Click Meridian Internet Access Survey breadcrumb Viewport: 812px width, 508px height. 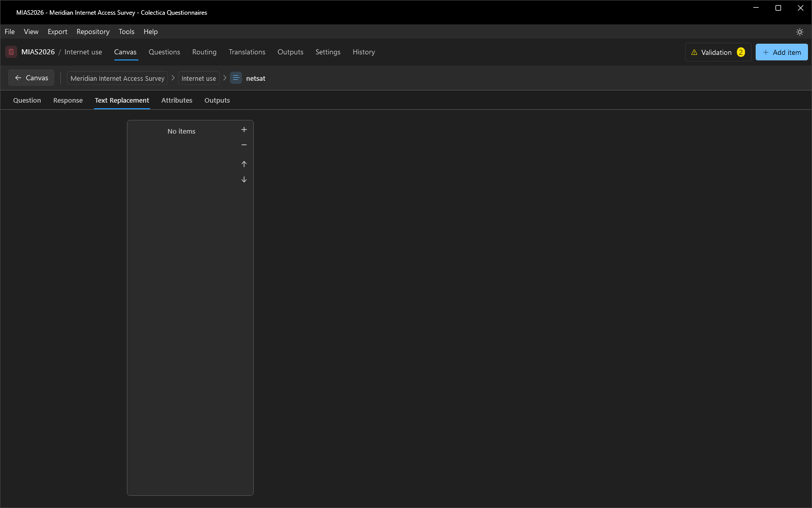click(117, 78)
